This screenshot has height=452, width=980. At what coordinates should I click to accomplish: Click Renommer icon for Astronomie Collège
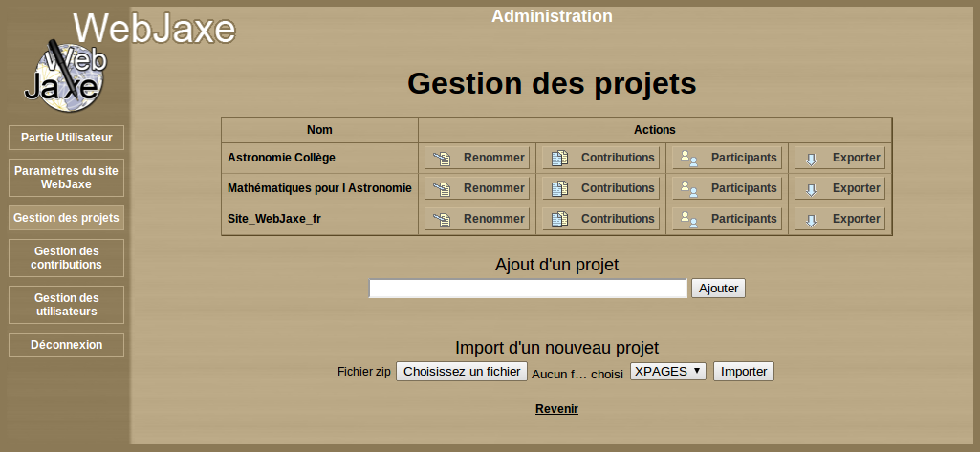(x=441, y=159)
